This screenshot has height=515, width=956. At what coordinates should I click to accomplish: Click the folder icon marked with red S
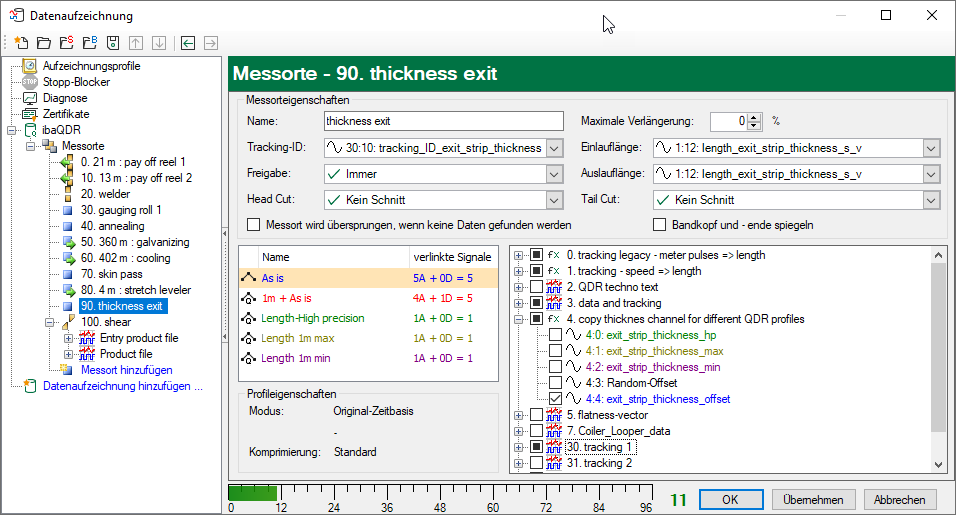pyautogui.click(x=66, y=43)
